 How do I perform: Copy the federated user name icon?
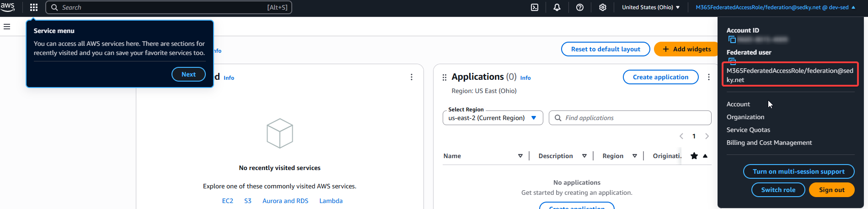point(732,61)
